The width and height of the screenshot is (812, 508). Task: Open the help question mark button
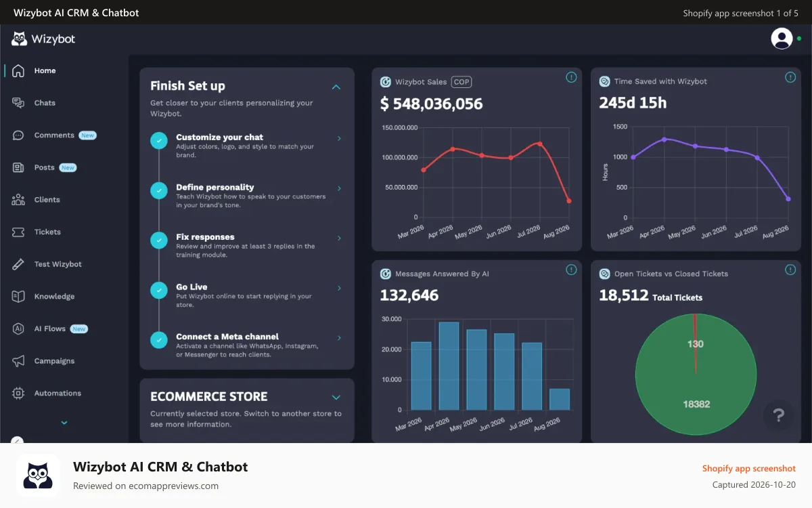(779, 415)
